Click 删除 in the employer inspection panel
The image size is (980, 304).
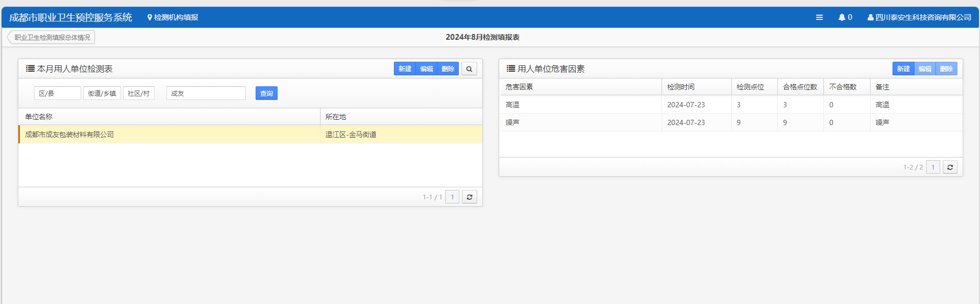448,69
